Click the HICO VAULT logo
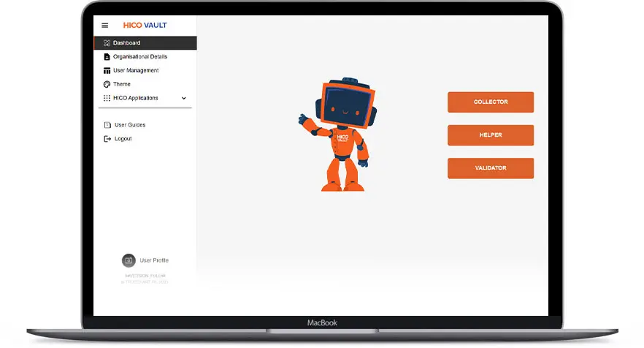644x348 pixels. click(x=145, y=25)
